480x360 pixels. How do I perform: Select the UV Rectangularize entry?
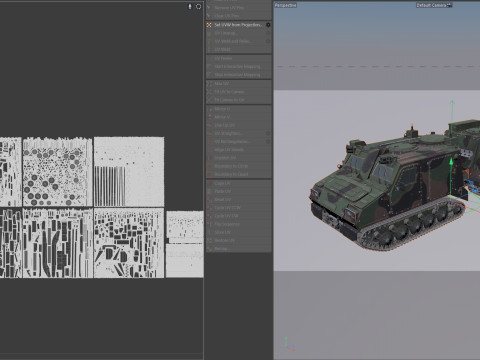pos(239,141)
